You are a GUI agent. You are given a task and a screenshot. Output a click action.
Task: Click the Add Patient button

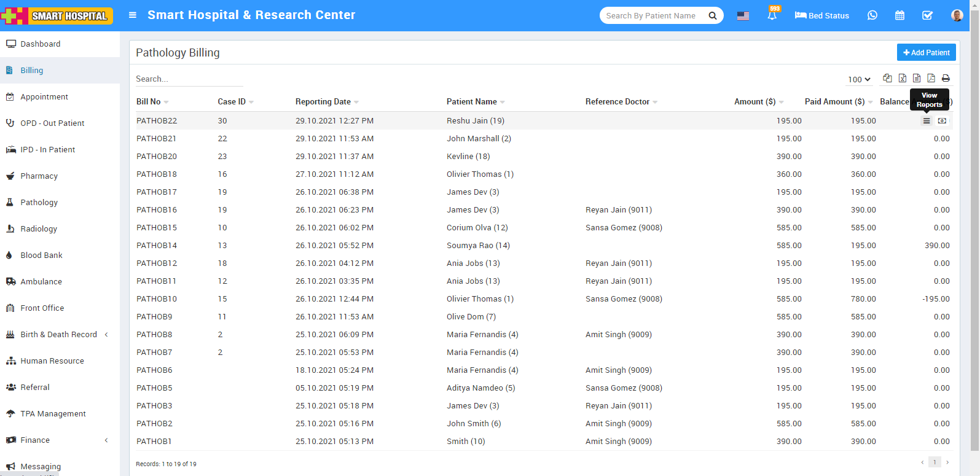pyautogui.click(x=926, y=53)
